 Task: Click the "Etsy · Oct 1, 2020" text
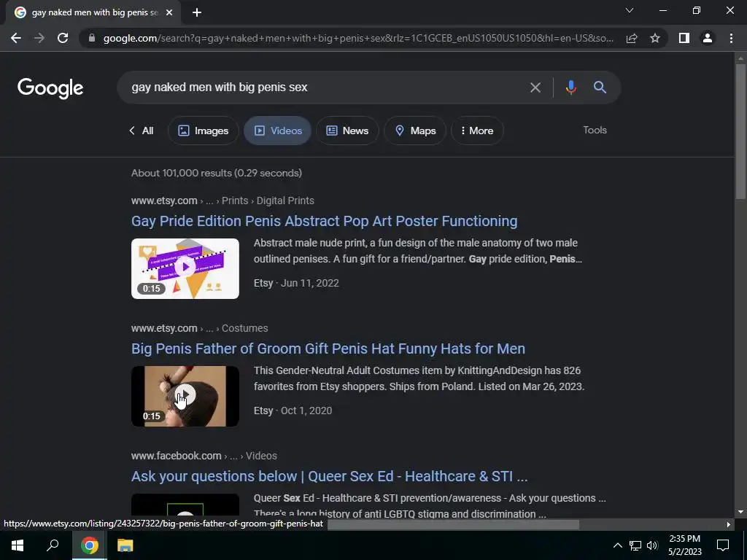[x=293, y=411]
